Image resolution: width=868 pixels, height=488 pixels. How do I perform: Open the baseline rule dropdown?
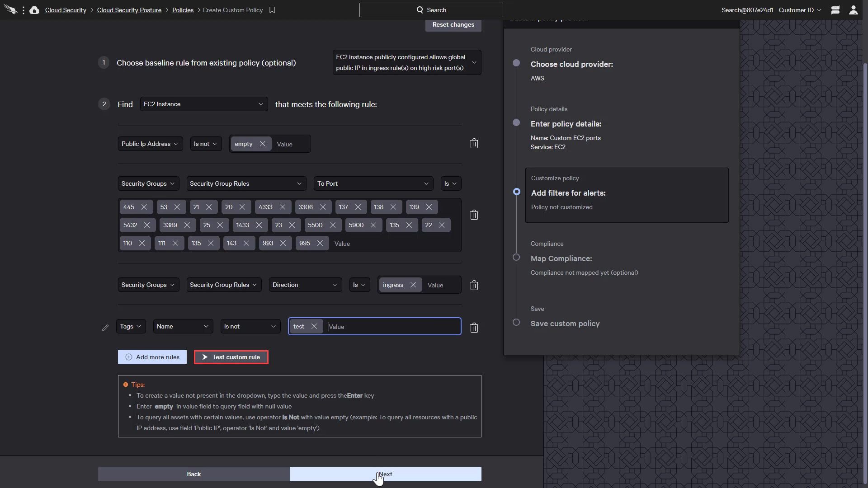click(x=407, y=62)
